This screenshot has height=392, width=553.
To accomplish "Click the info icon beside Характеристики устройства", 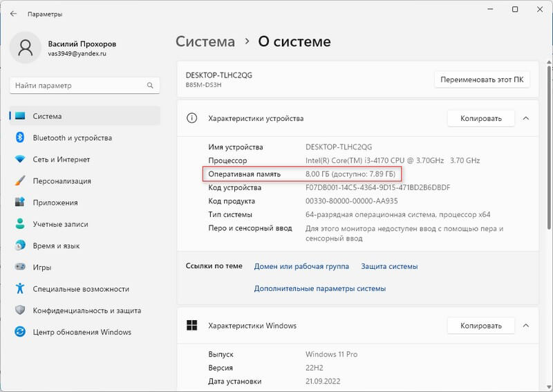I will coord(191,118).
